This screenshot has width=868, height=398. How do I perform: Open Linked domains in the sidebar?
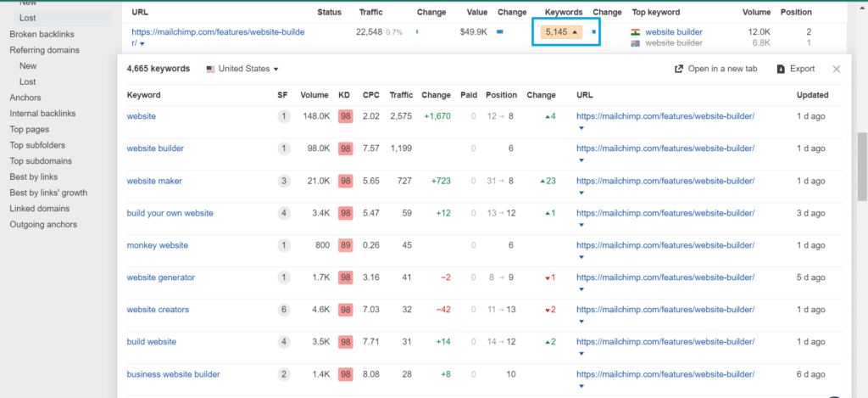pos(39,209)
